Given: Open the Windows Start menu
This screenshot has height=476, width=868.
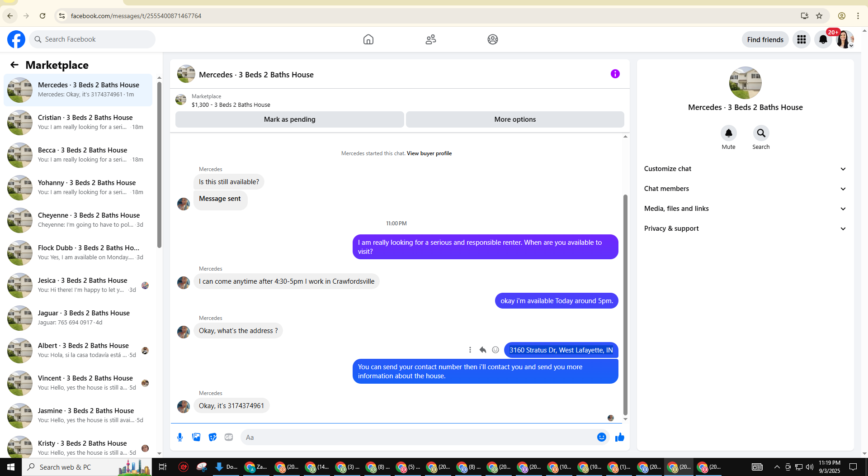Looking at the screenshot, I should (11, 467).
